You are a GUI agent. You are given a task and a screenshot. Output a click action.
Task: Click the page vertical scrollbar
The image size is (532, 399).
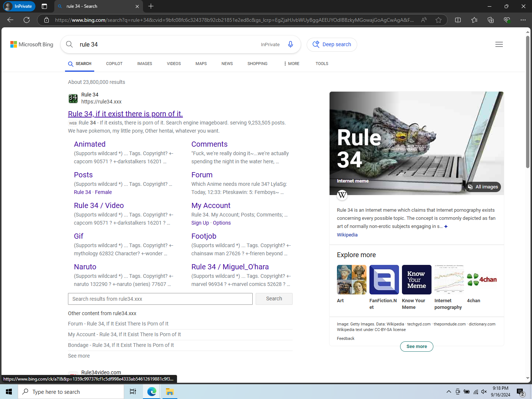pyautogui.click(x=528, y=102)
